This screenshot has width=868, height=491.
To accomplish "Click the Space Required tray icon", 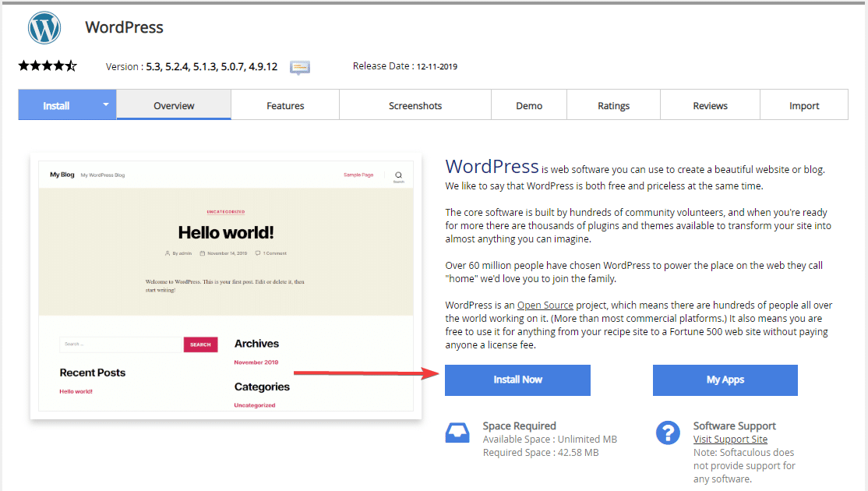I will 457,433.
